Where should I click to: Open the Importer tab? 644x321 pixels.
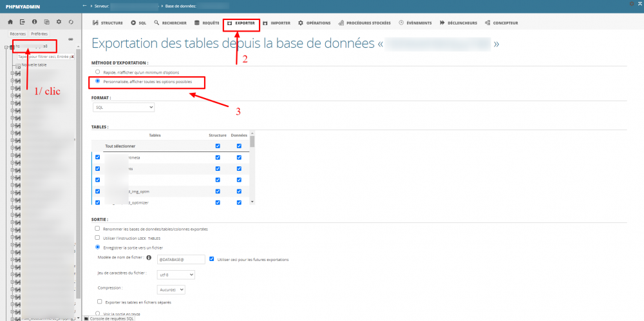click(x=277, y=23)
